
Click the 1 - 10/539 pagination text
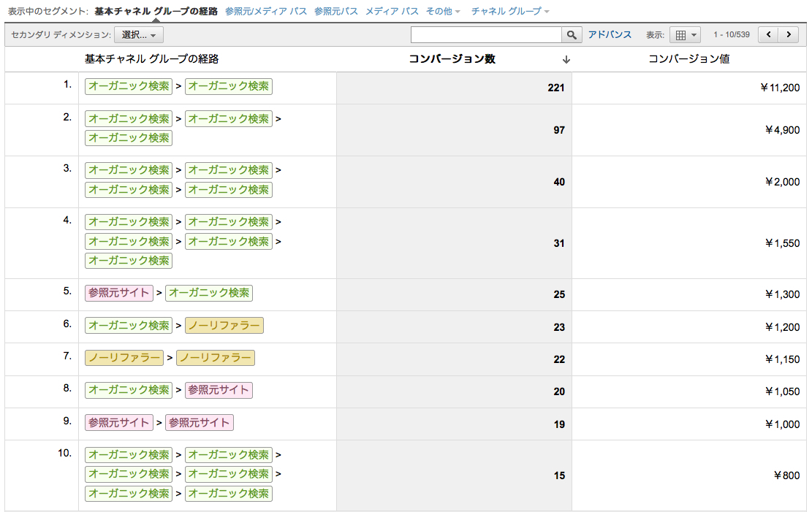tap(731, 34)
